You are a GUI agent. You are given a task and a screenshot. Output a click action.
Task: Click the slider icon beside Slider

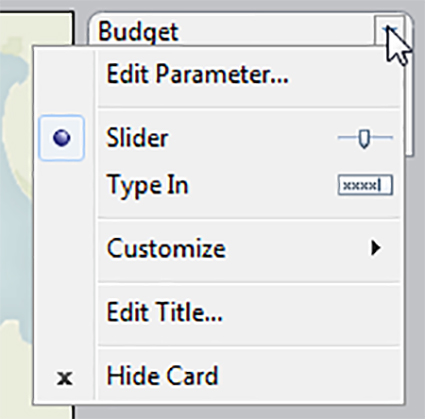pyautogui.click(x=365, y=138)
